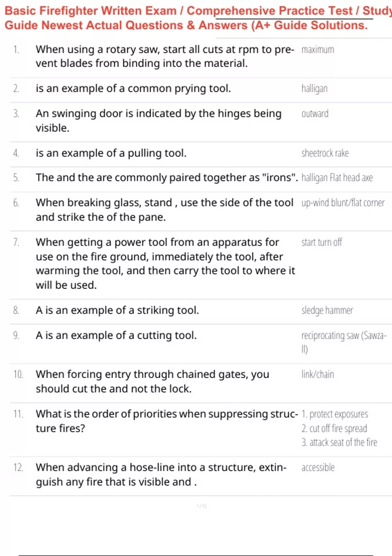The height and width of the screenshot is (556, 392).
Task: Click the "1/12" page number indicator
Action: [x=201, y=506]
